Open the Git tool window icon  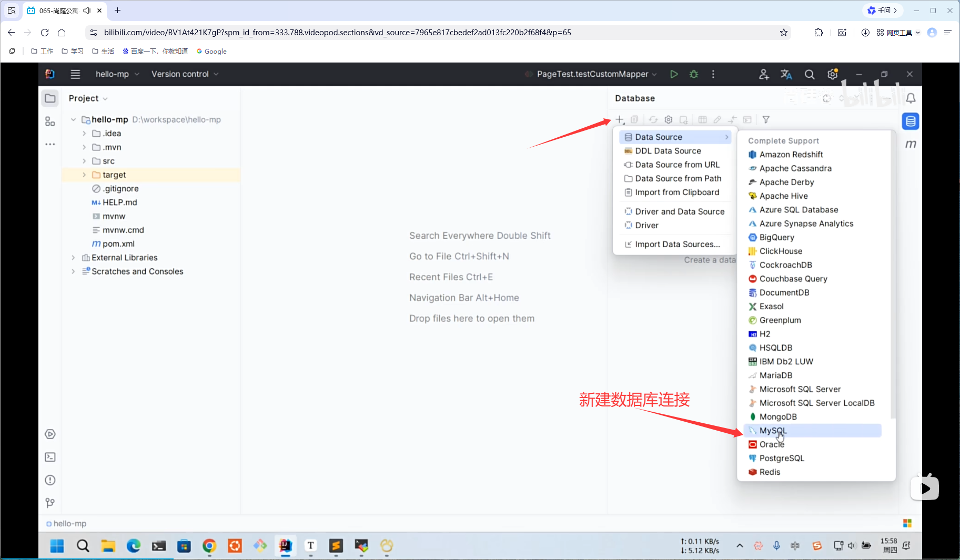pos(50,503)
